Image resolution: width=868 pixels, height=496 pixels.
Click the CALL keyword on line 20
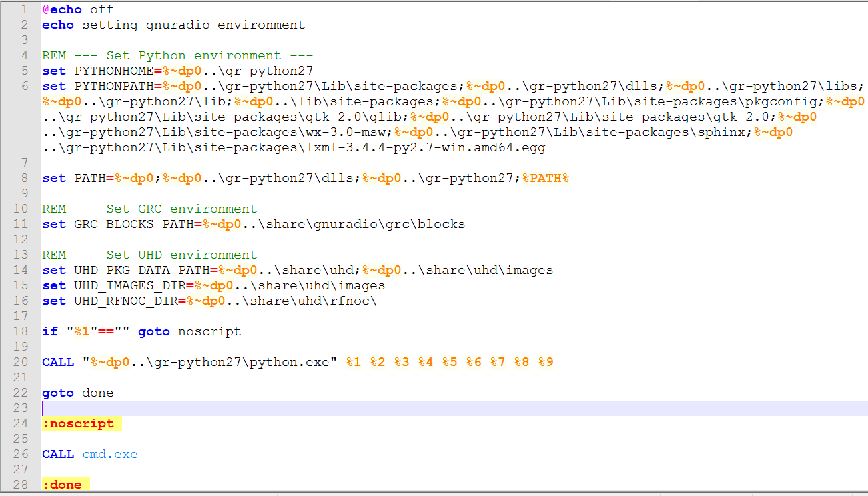tap(58, 362)
